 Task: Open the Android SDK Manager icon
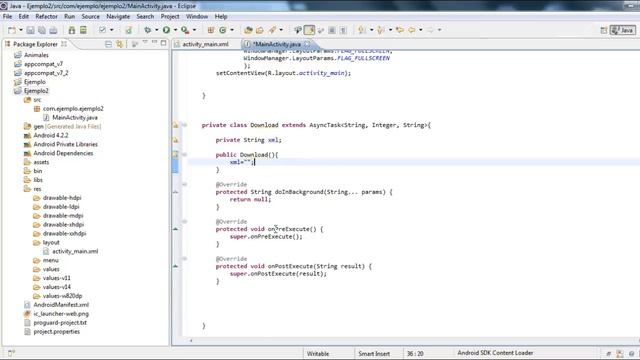coord(71,30)
